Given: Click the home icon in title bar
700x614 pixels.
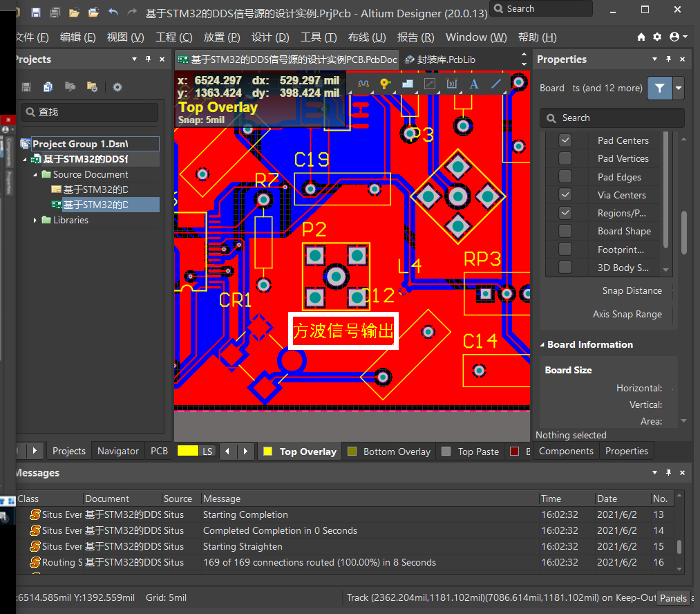Looking at the screenshot, I should [x=641, y=37].
